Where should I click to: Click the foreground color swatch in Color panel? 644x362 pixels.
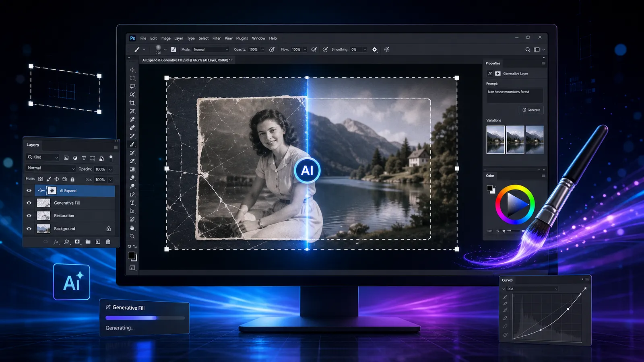(x=489, y=188)
